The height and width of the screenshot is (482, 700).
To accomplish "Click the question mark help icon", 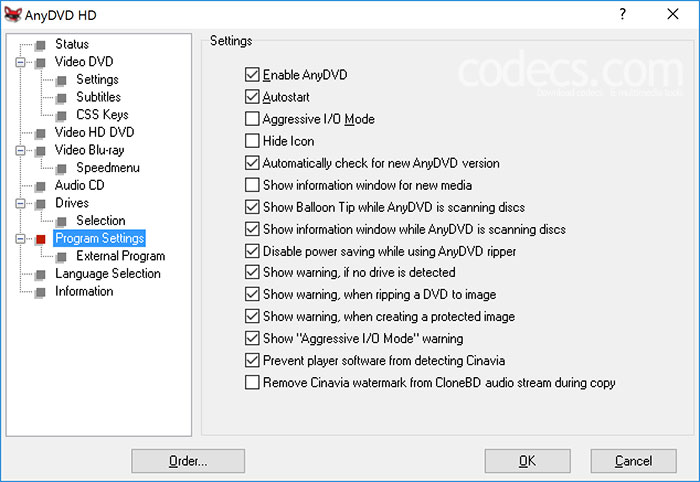I will click(x=623, y=14).
